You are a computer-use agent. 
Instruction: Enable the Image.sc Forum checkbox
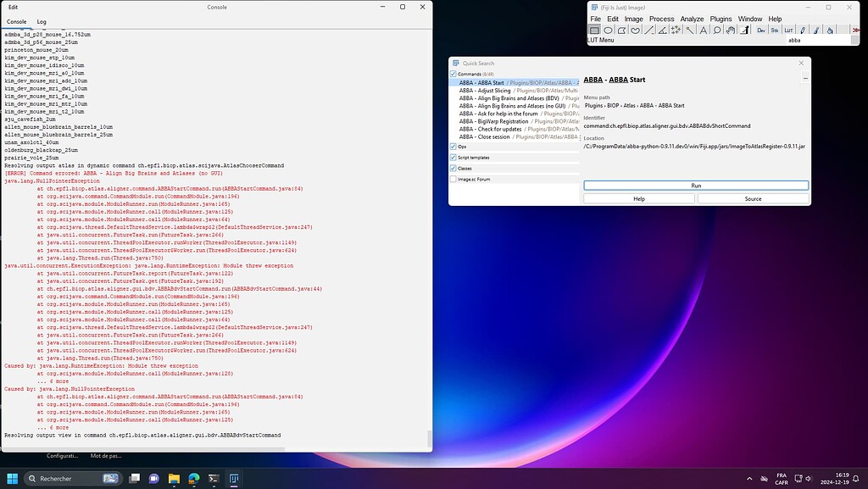tap(453, 180)
